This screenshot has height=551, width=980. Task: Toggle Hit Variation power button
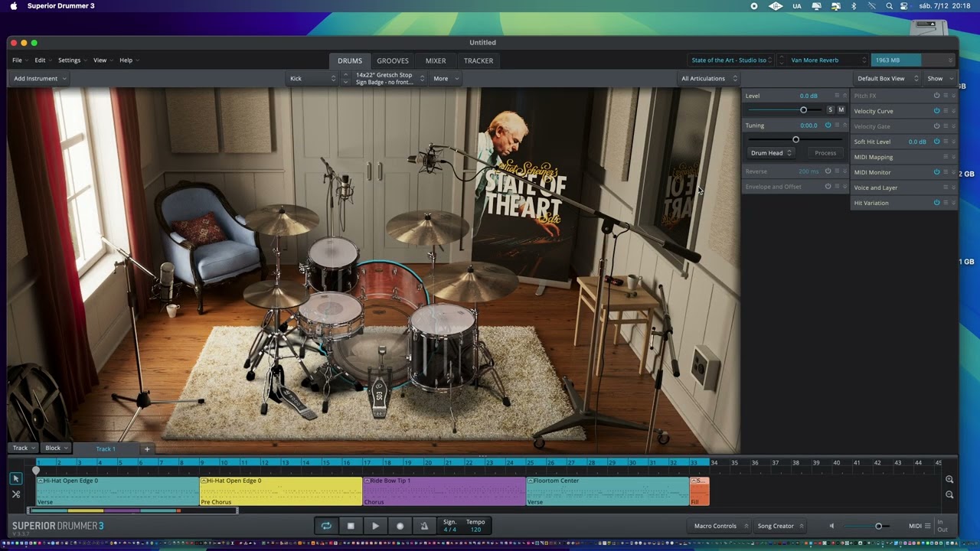click(936, 203)
